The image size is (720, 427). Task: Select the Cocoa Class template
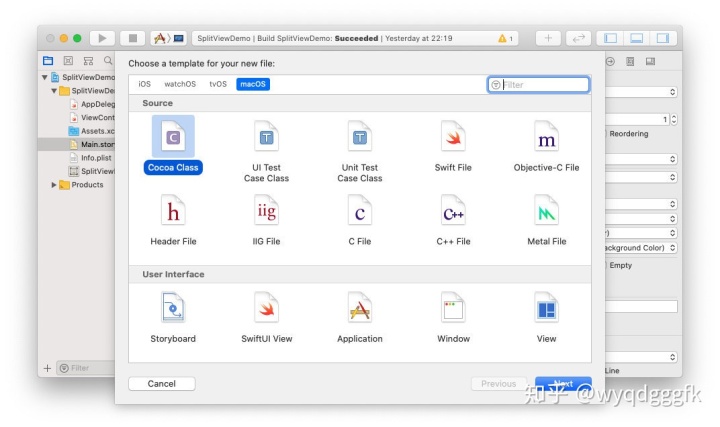(173, 145)
